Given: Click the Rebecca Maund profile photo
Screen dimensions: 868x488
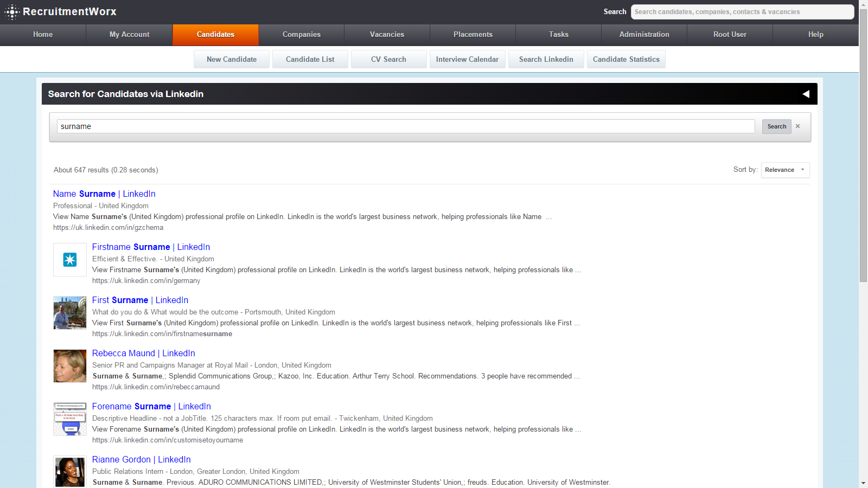Looking at the screenshot, I should pyautogui.click(x=70, y=366).
